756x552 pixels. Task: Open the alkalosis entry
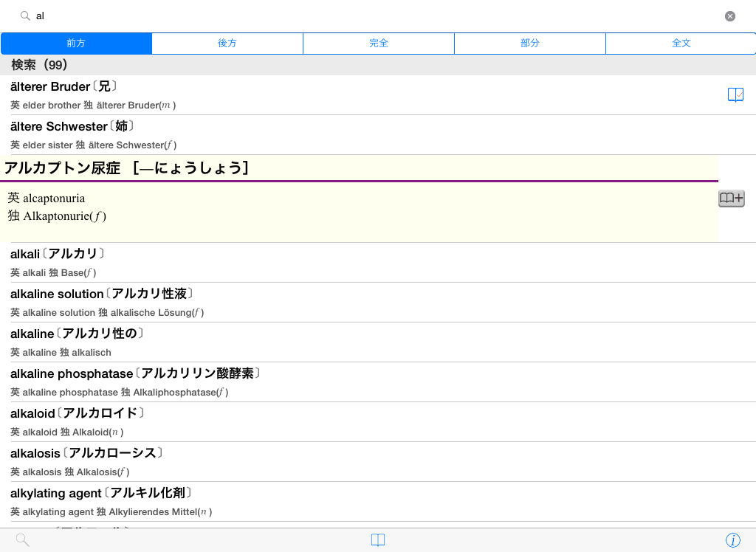point(295,462)
